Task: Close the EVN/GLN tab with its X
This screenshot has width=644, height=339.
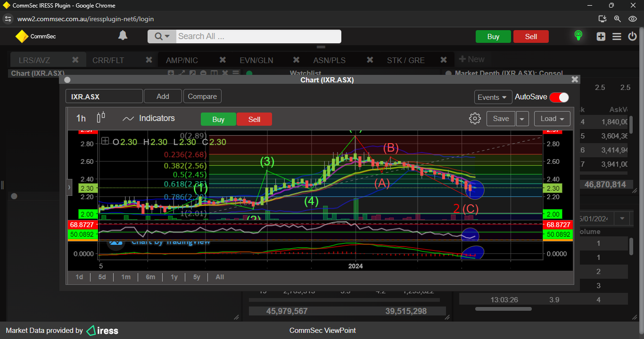Action: [x=296, y=60]
